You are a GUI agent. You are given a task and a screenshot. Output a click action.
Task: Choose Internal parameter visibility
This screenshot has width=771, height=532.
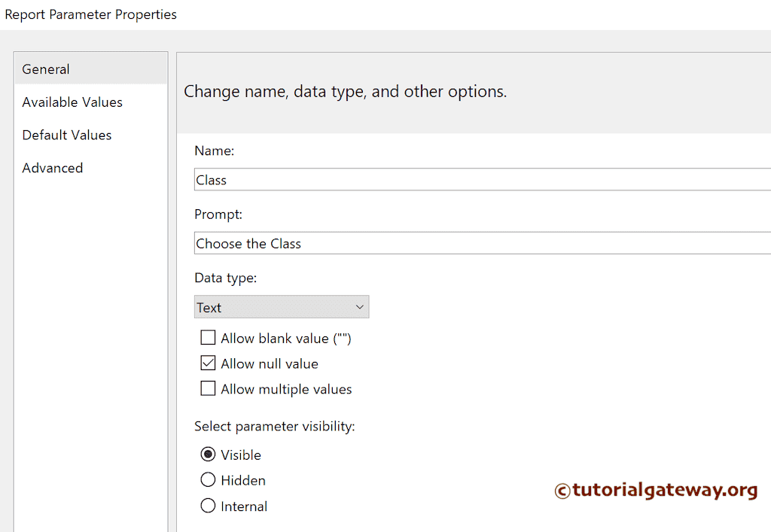(x=208, y=506)
